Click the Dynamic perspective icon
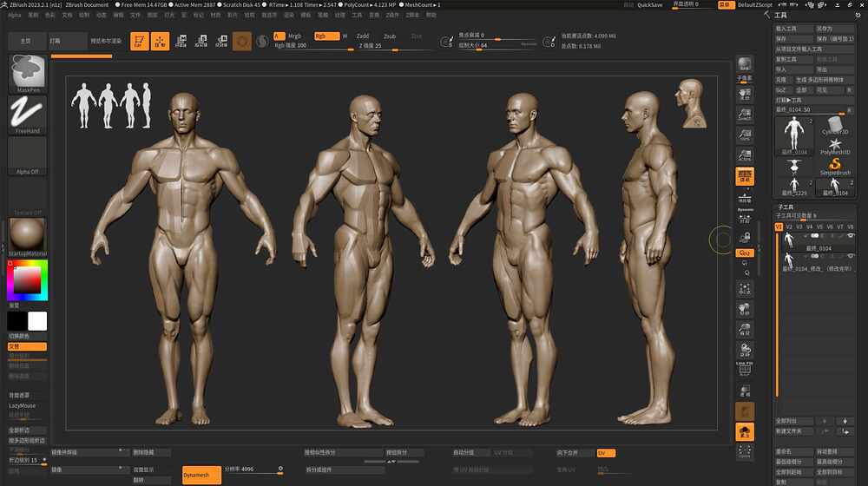The image size is (868, 486). click(x=745, y=216)
